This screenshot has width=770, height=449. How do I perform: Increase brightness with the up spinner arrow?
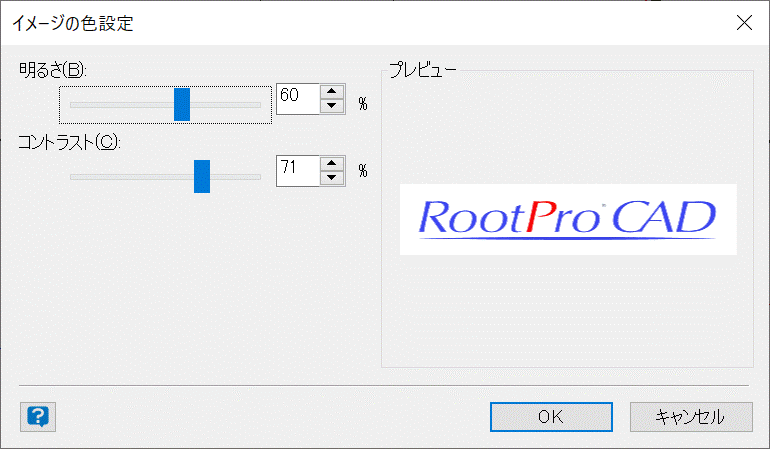point(332,91)
